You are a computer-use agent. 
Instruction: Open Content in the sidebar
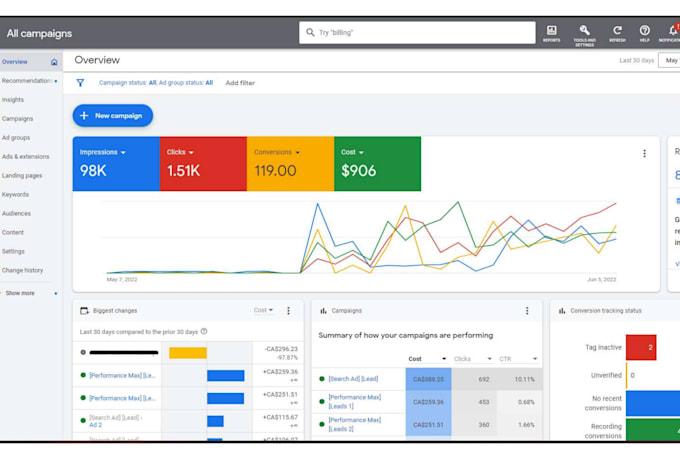13,233
